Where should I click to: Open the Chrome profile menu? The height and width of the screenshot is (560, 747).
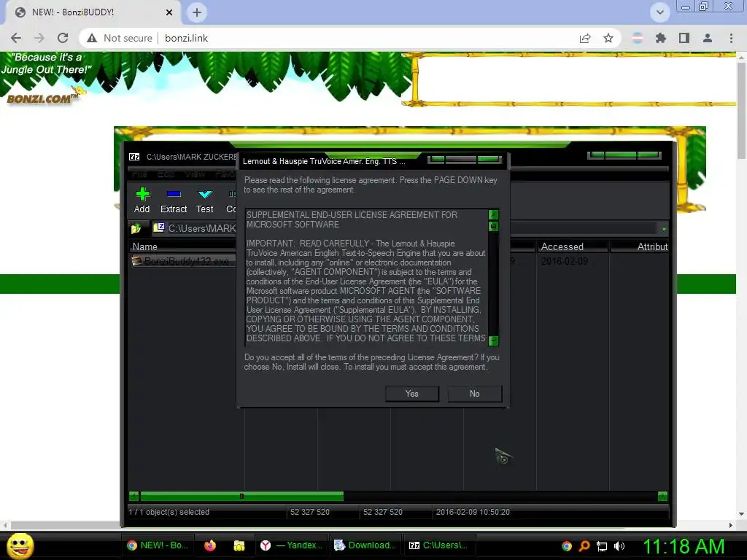coord(708,38)
